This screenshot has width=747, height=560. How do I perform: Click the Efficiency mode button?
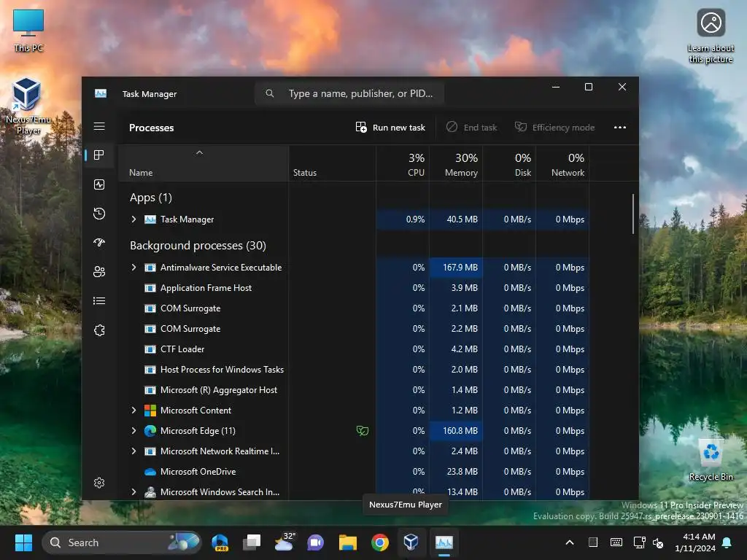pos(554,128)
